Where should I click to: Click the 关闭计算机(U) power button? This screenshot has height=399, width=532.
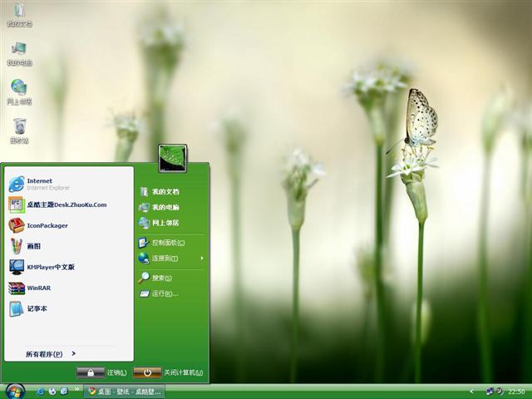point(147,372)
